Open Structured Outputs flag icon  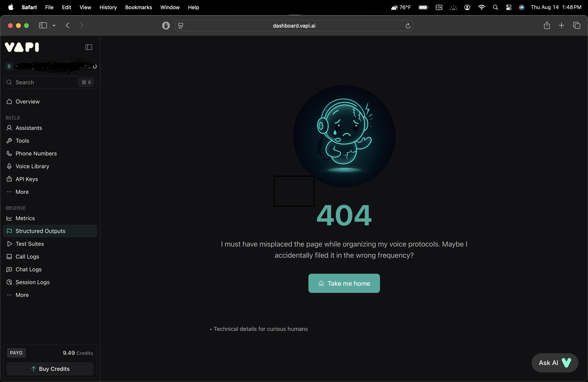tap(9, 231)
